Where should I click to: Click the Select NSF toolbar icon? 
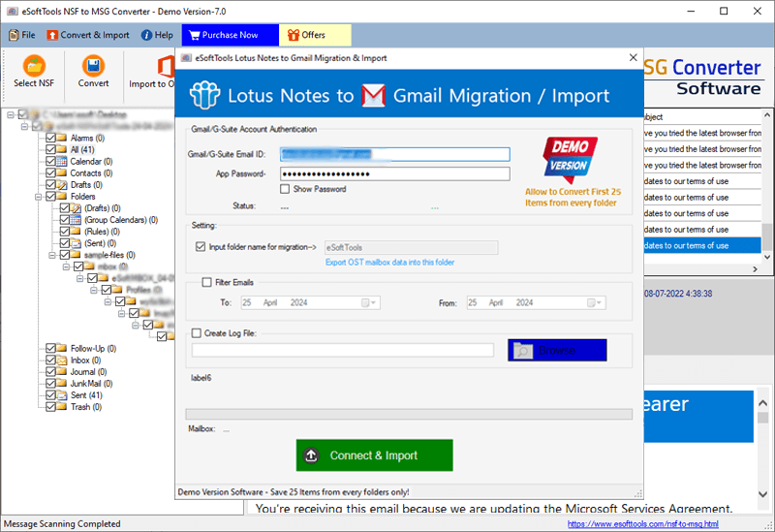point(35,66)
